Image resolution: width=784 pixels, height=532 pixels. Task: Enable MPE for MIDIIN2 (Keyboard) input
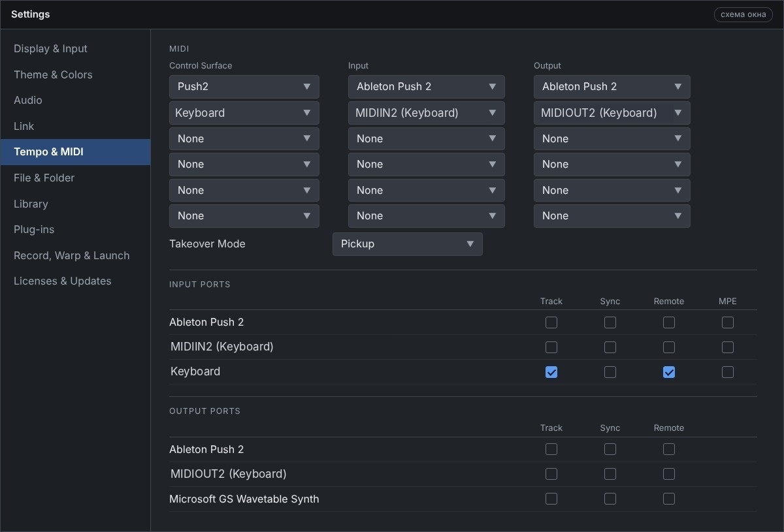pos(728,347)
